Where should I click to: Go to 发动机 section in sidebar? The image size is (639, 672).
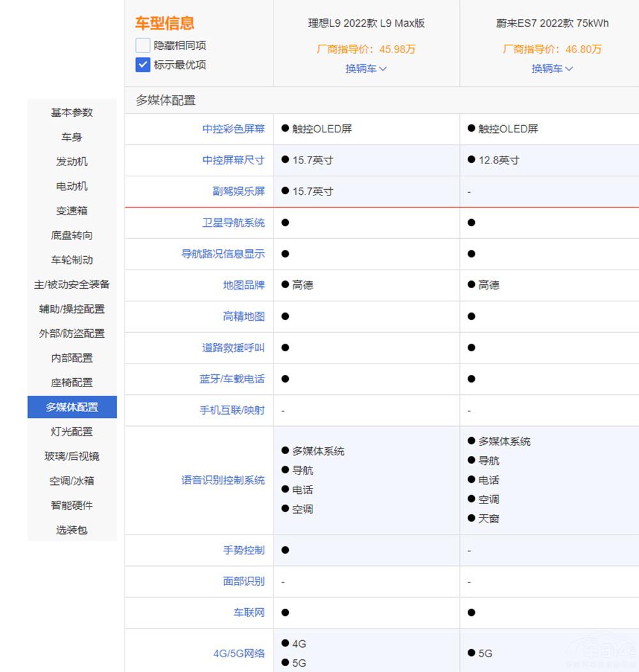click(x=72, y=162)
